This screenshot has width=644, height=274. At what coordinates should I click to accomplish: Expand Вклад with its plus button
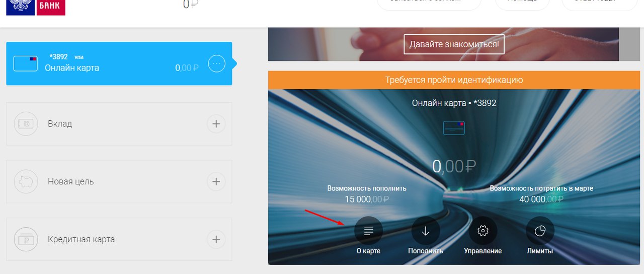[x=216, y=124]
